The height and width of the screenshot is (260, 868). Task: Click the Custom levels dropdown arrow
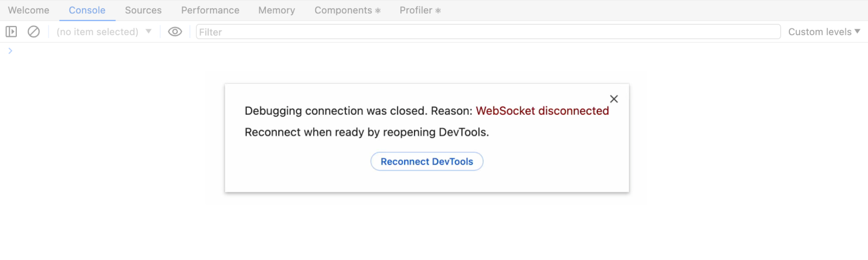point(857,31)
